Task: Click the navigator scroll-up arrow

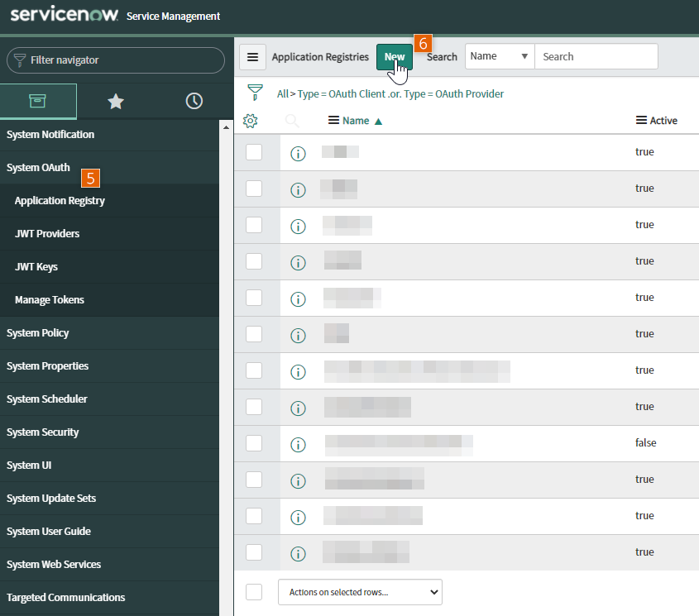Action: 226,127
